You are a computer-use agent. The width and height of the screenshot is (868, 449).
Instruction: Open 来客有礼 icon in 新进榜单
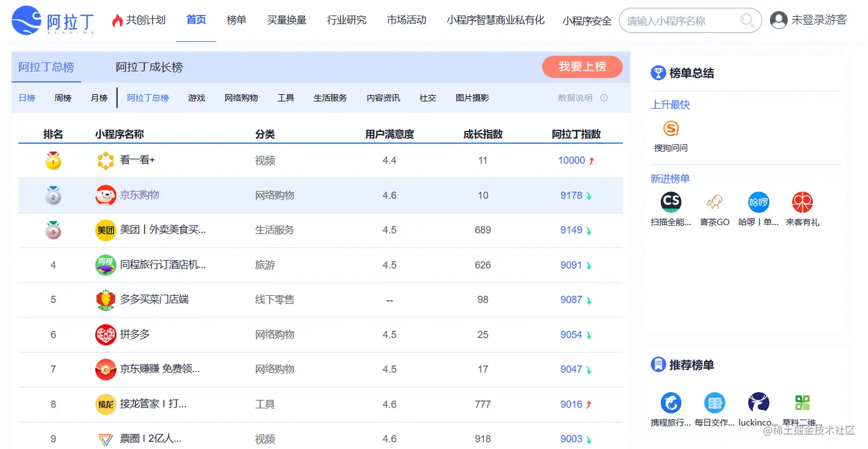[x=803, y=202]
